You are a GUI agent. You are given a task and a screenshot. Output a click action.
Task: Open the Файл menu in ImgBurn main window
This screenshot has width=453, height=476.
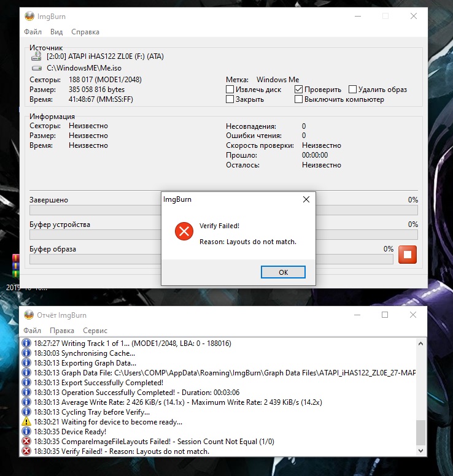pyautogui.click(x=33, y=32)
